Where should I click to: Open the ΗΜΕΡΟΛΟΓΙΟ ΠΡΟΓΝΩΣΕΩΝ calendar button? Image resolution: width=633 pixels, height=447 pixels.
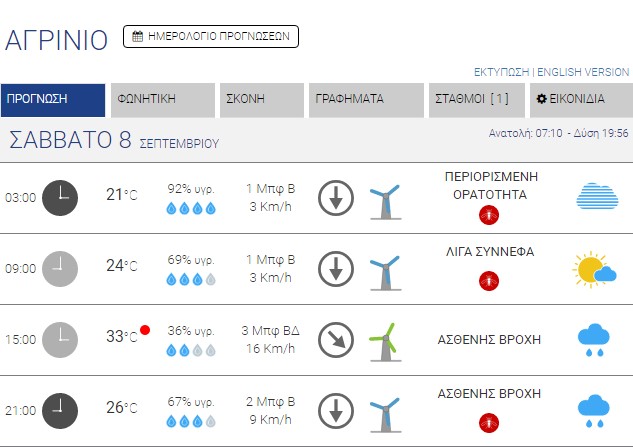[x=210, y=36]
